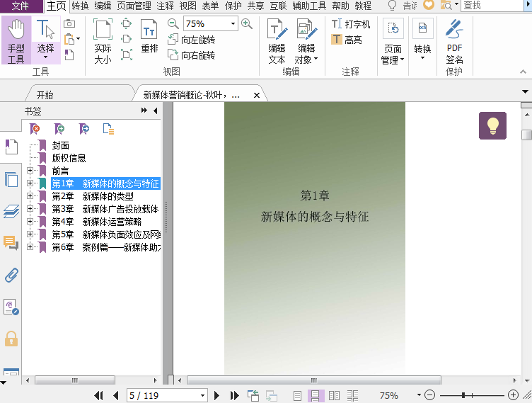Screen dimensions: 532x403
Task: Click PDF Sign (PDF签名) icon
Action: (454, 41)
